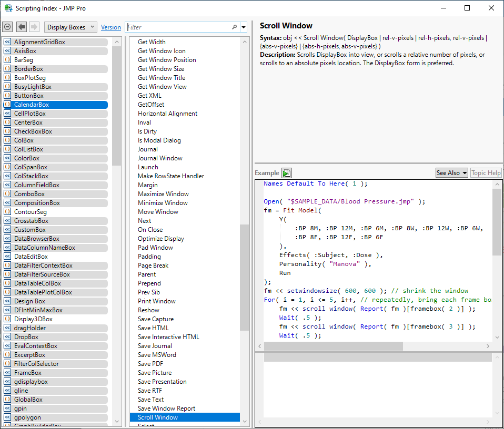Expand the See Also dropdown
This screenshot has width=504, height=429.
point(451,173)
